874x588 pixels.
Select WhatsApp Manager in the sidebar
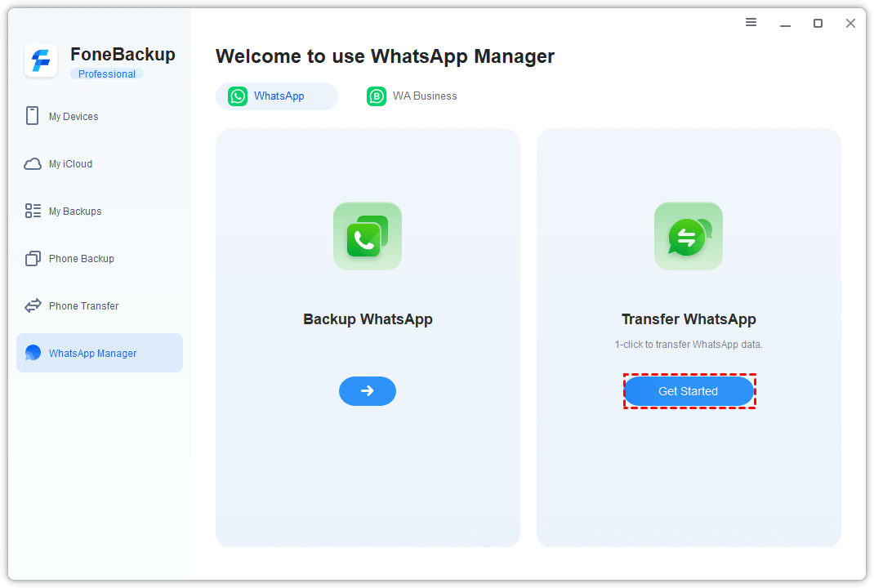99,353
